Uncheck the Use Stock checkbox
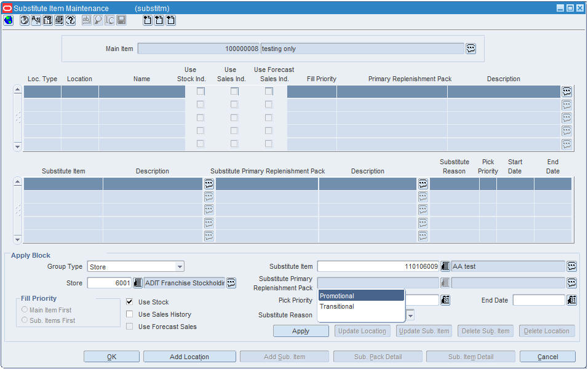This screenshot has height=369, width=588. click(x=129, y=302)
